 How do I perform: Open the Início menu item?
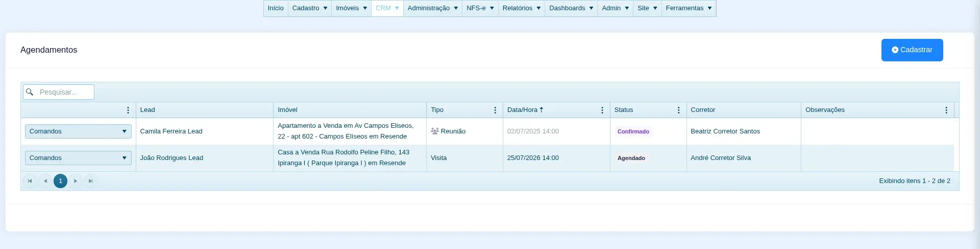(x=276, y=8)
